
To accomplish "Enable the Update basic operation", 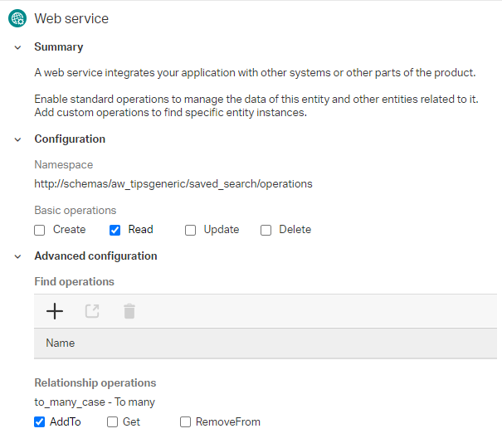I will pos(191,230).
